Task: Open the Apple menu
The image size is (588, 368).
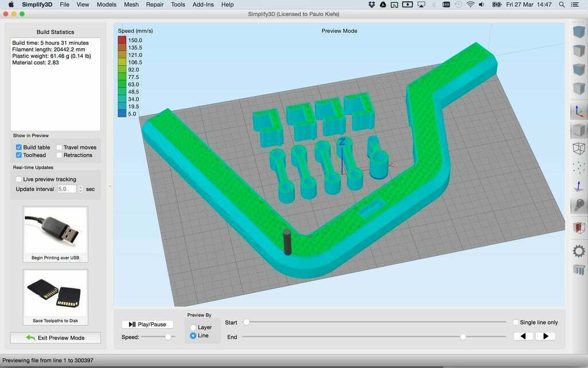Action: pos(11,5)
